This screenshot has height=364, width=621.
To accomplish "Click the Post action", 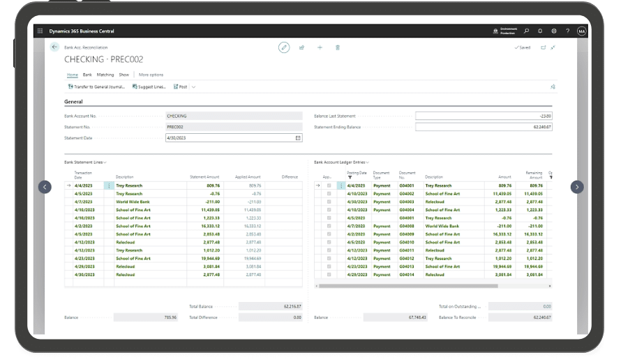I will tap(180, 86).
